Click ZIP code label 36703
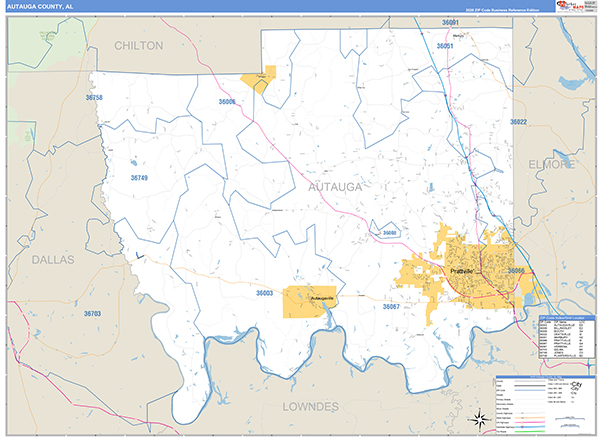 tap(93, 314)
